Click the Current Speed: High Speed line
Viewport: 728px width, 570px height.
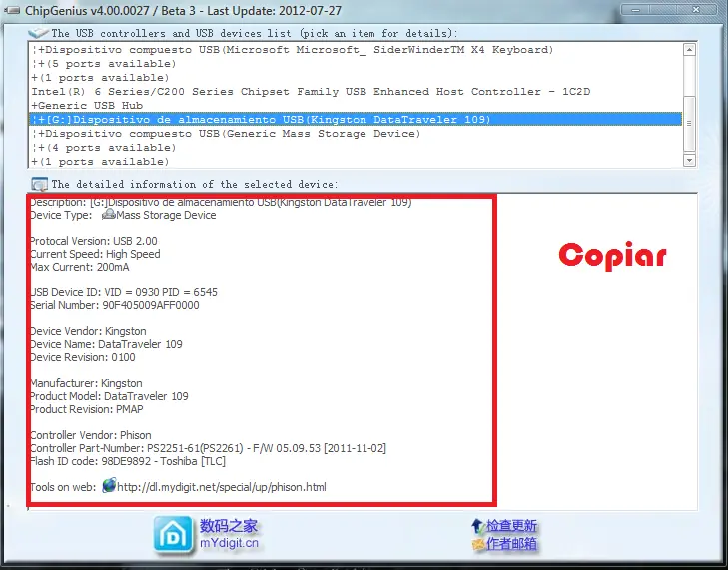[95, 254]
